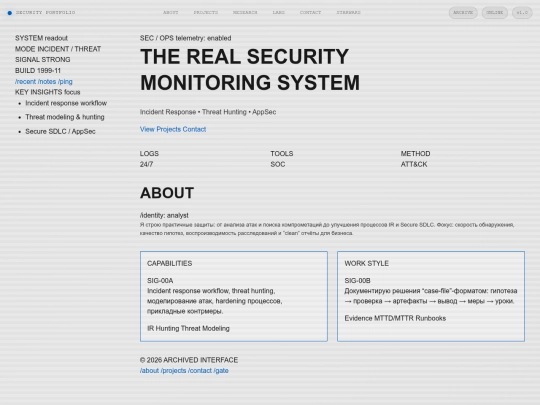
Task: Click the ARCHIVE pill badge
Action: [x=463, y=13]
